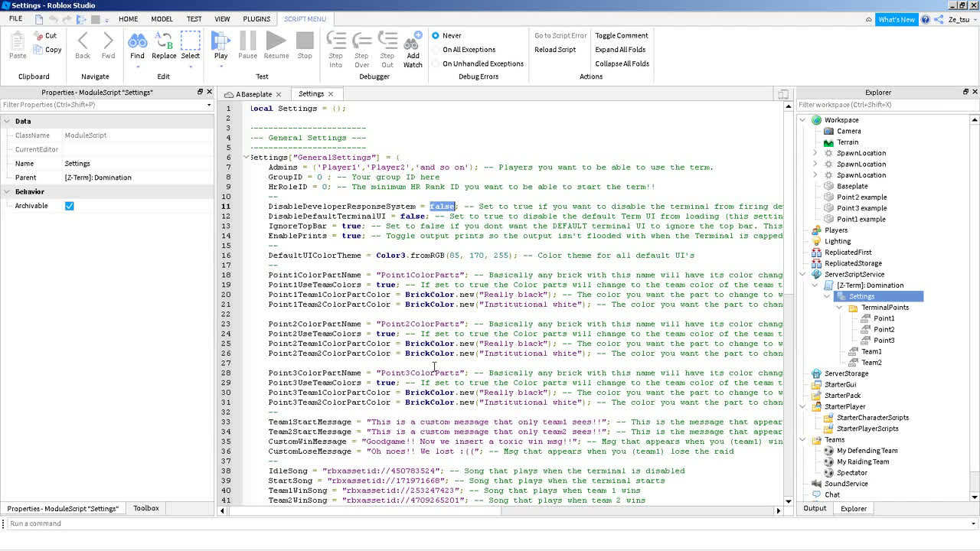Toggle the Archivable checkbox
The width and height of the screenshot is (980, 551).
pos(70,206)
